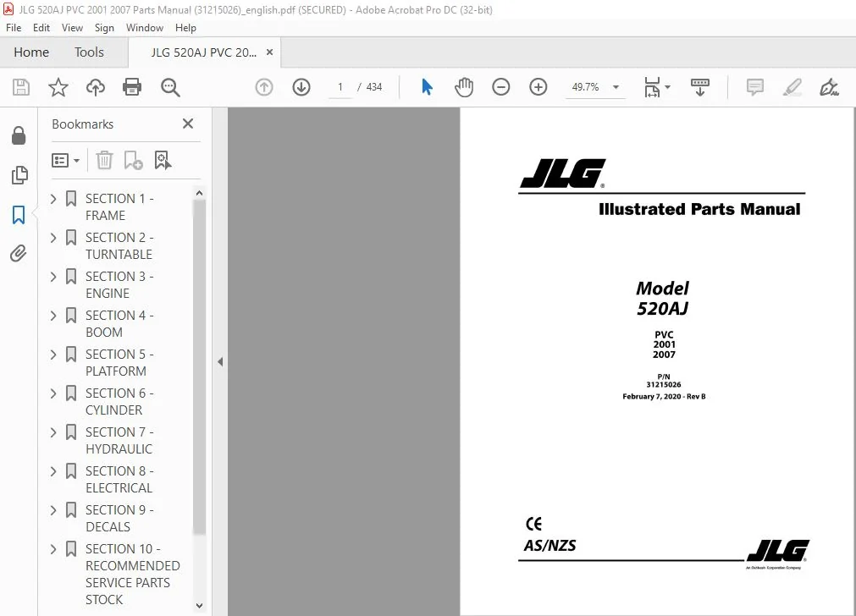Open bookmarks options dropdown menu
856x616 pixels.
coord(65,161)
